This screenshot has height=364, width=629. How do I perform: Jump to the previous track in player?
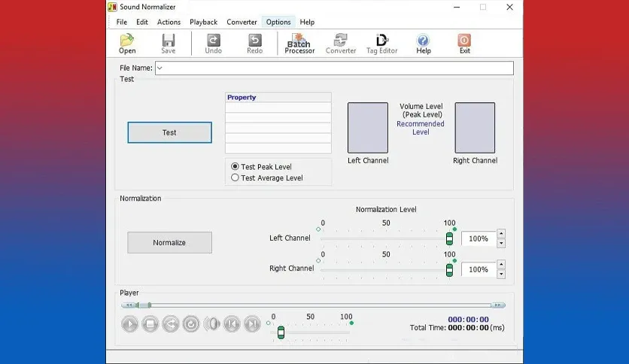point(232,324)
